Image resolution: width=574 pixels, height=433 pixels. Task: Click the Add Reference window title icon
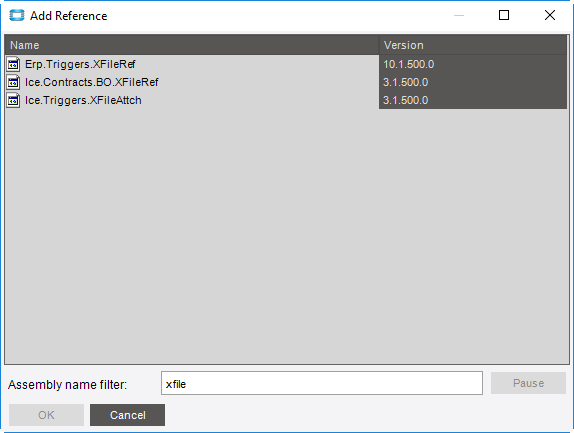tap(17, 15)
